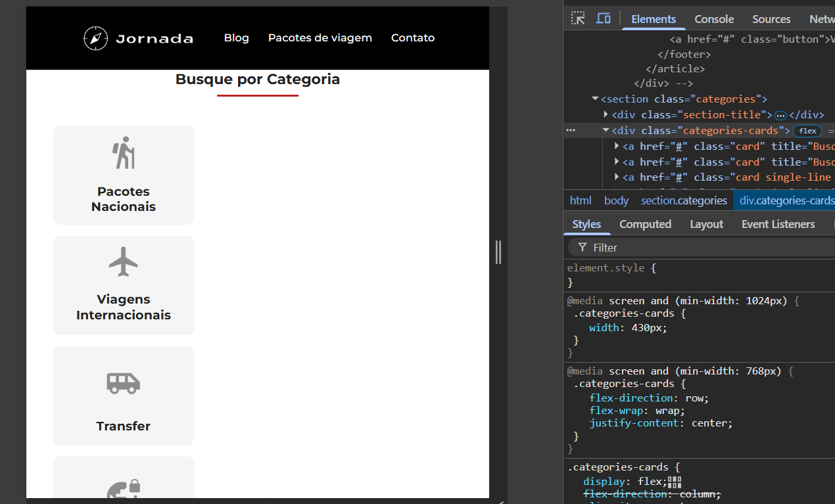The image size is (835, 504).
Task: Click the section.categories breadcrumb
Action: pyautogui.click(x=684, y=200)
